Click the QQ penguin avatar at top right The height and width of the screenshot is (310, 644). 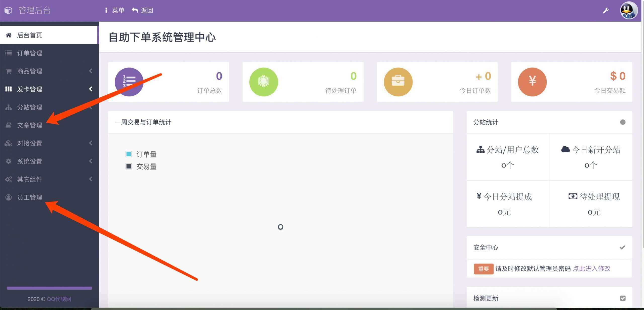628,10
